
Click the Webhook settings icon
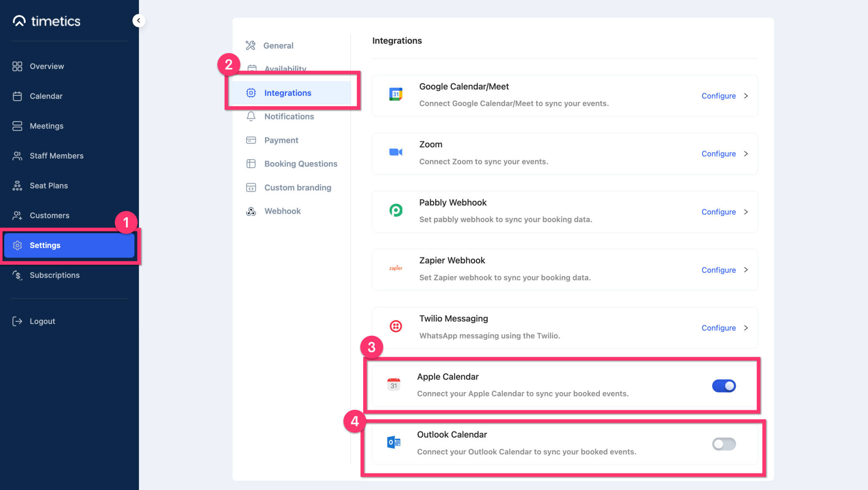click(251, 211)
